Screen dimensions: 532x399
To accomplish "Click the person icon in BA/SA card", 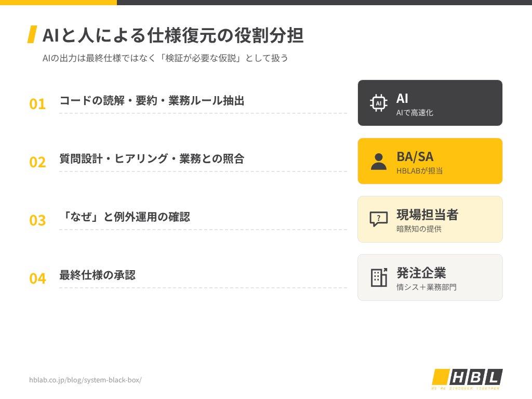I will click(379, 161).
